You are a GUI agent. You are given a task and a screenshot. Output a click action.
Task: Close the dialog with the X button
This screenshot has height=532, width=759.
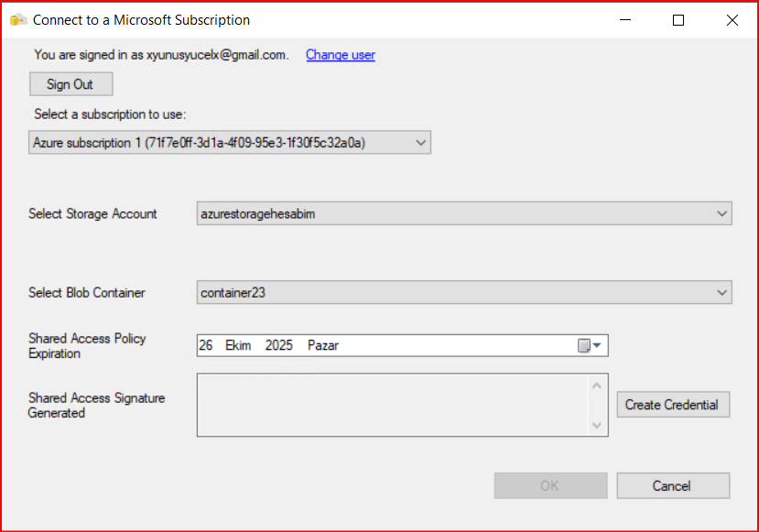732,20
